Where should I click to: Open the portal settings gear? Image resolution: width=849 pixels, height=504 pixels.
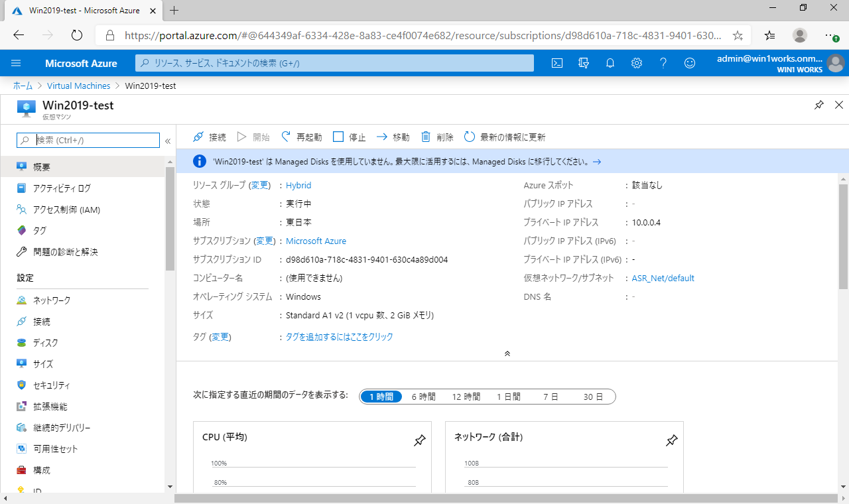coord(637,63)
